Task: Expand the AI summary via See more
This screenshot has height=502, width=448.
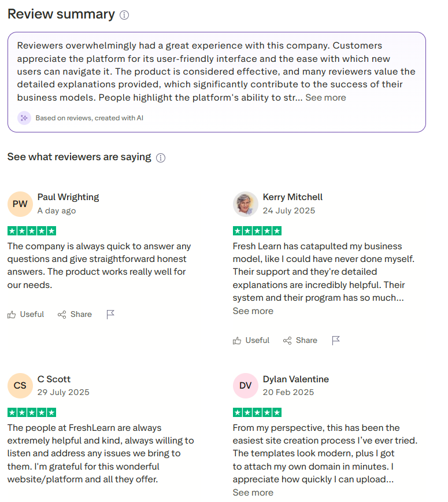Action: 325,97
